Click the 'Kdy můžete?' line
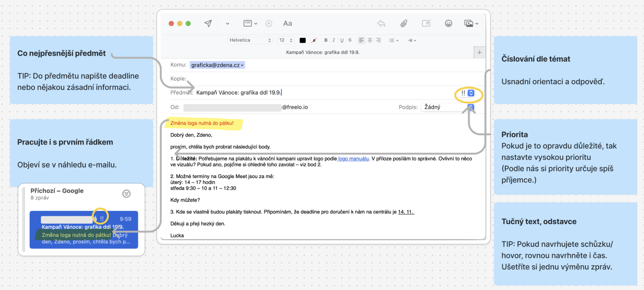This screenshot has width=644, height=290. point(185,200)
